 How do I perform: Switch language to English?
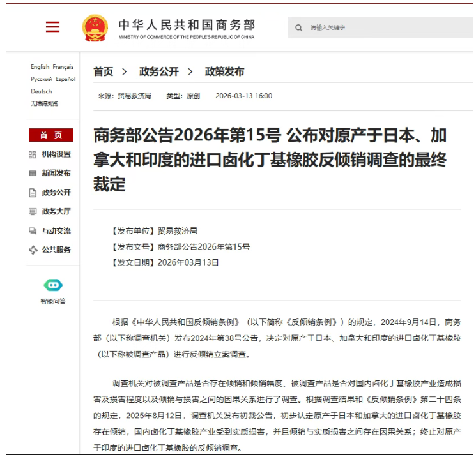pos(40,67)
